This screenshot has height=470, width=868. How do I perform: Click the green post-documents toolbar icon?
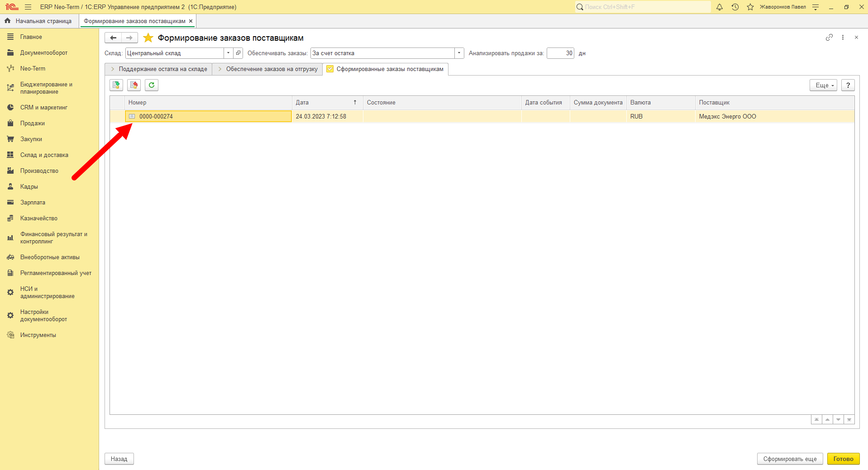tap(117, 85)
